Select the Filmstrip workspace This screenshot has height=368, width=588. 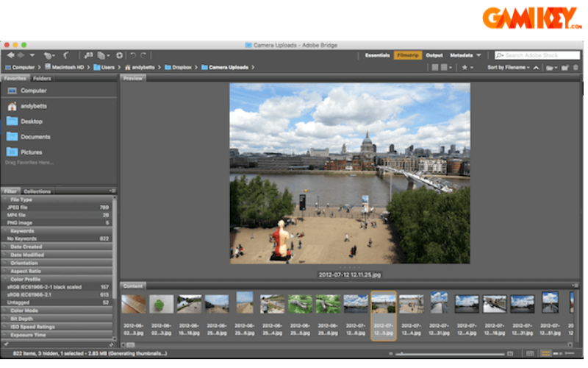click(x=408, y=55)
